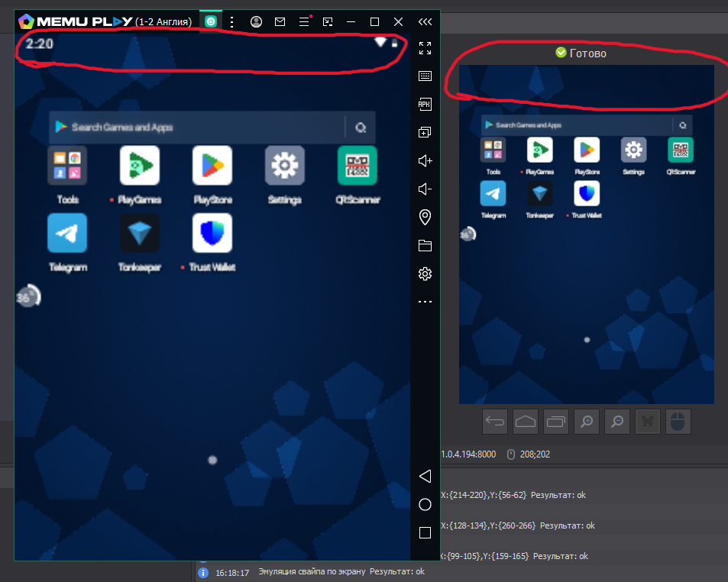
Task: Show more MEmu sidebar tools
Action: [425, 302]
